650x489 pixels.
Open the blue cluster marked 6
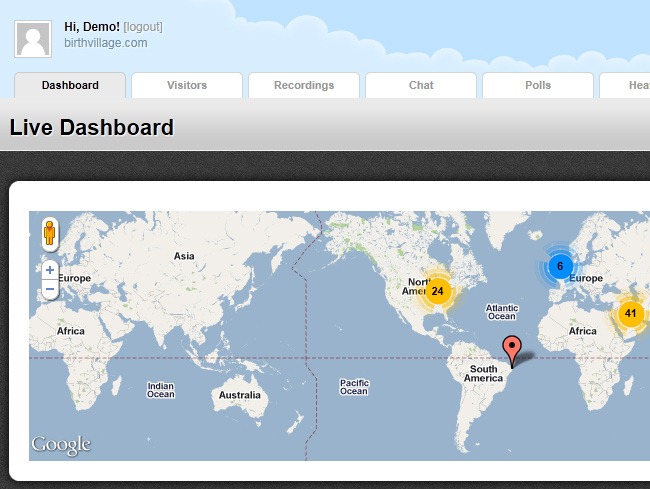coord(560,266)
